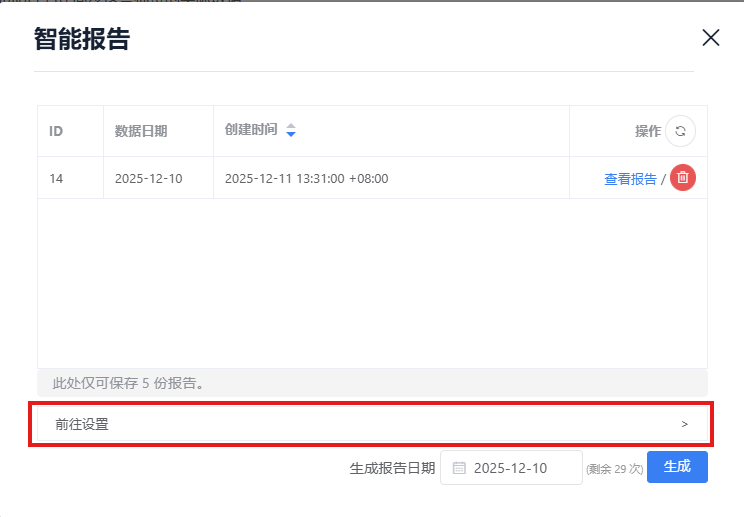Click the refresh icon beside 操作
The height and width of the screenshot is (517, 744).
click(x=681, y=131)
